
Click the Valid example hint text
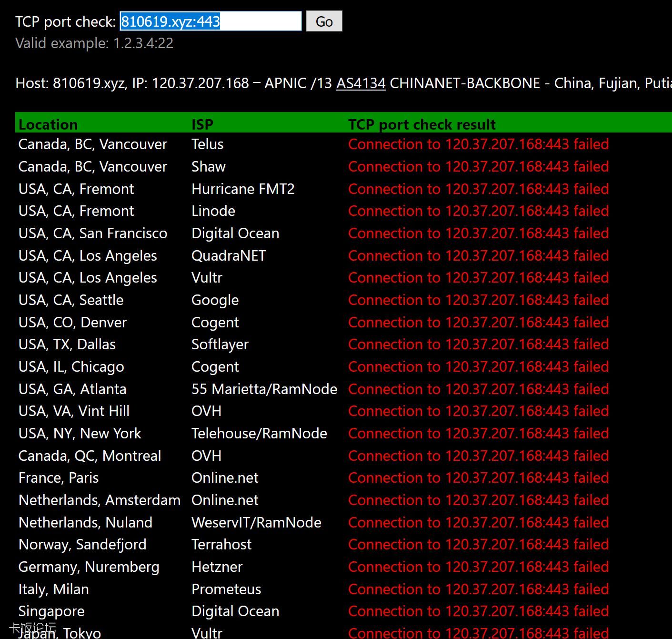coord(94,43)
